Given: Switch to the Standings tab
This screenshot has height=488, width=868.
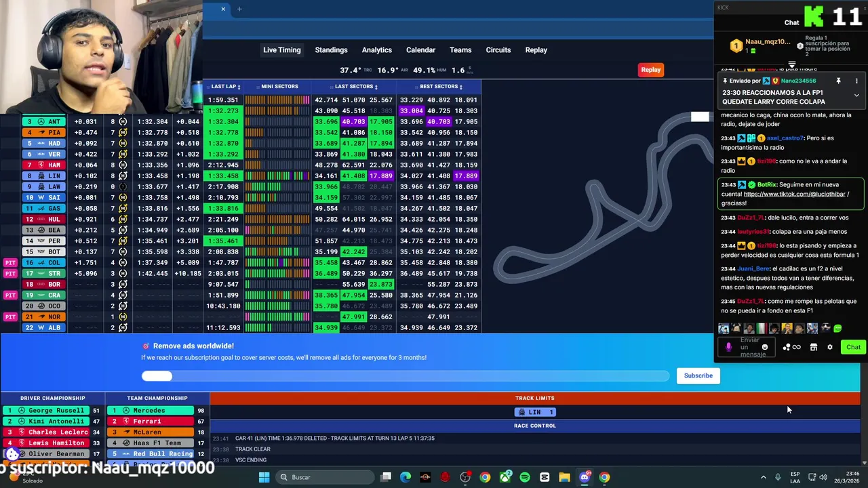Looking at the screenshot, I should pyautogui.click(x=331, y=49).
